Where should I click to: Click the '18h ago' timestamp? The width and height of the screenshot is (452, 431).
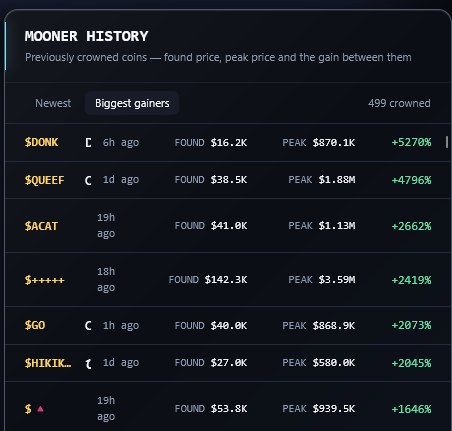106,280
